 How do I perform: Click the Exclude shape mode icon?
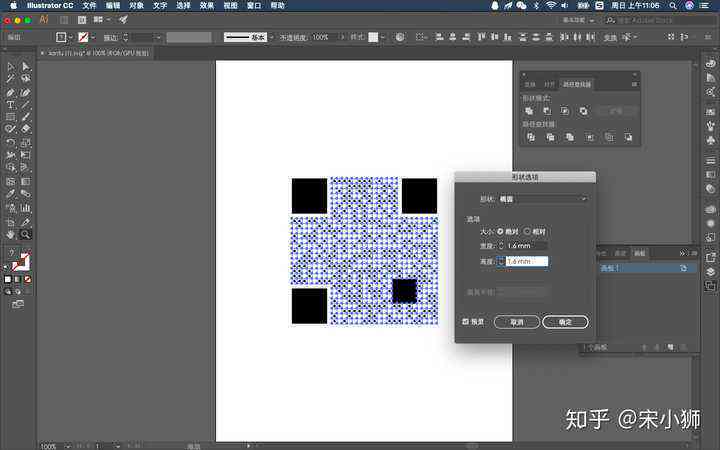pyautogui.click(x=583, y=111)
